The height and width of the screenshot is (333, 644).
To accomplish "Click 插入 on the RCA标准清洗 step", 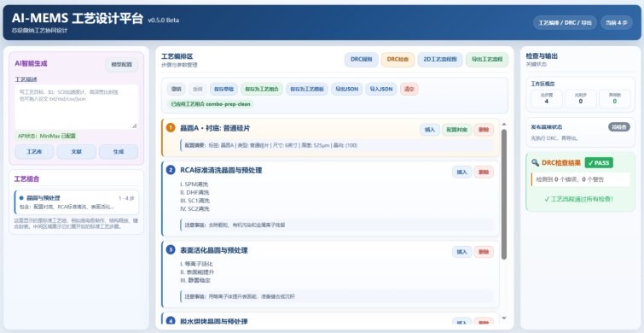I will click(462, 172).
